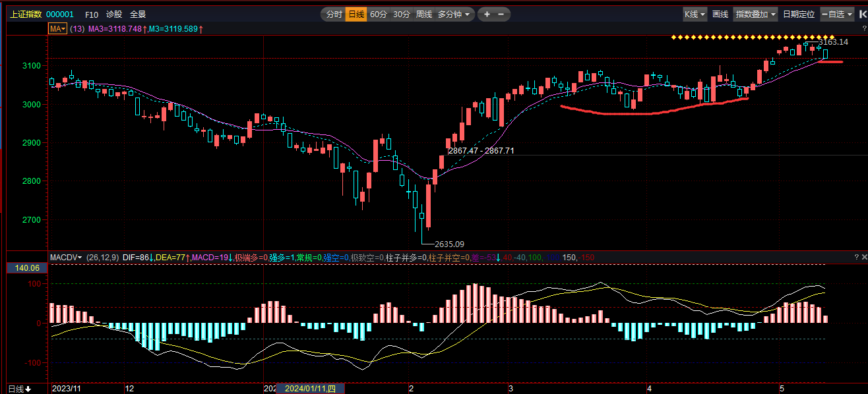Image resolution: width=868 pixels, height=394 pixels.
Task: Open the 指数叠加 index overlay dropdown
Action: click(756, 14)
